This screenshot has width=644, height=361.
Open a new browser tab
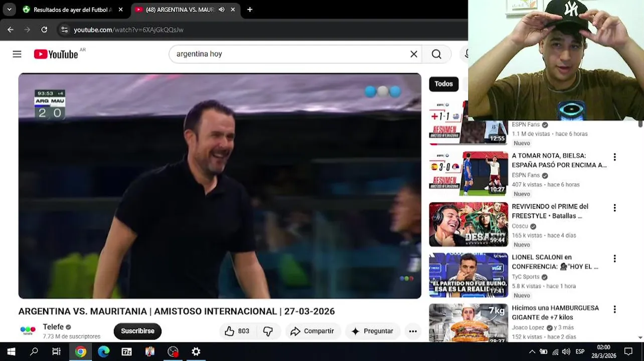pyautogui.click(x=250, y=10)
